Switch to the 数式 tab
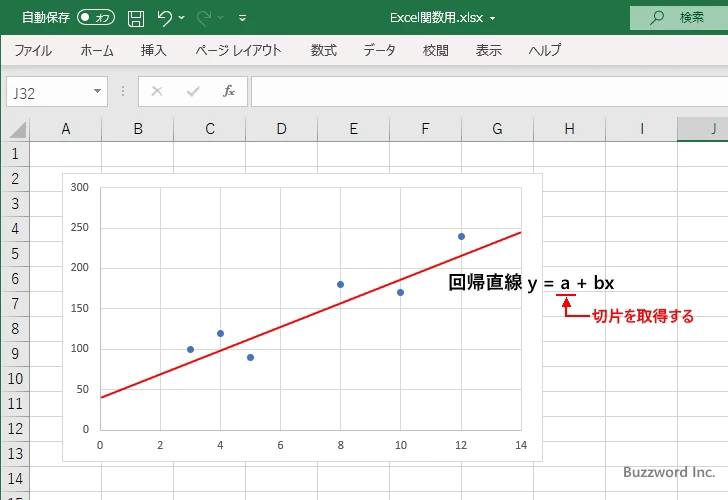This screenshot has width=728, height=500. coord(324,50)
